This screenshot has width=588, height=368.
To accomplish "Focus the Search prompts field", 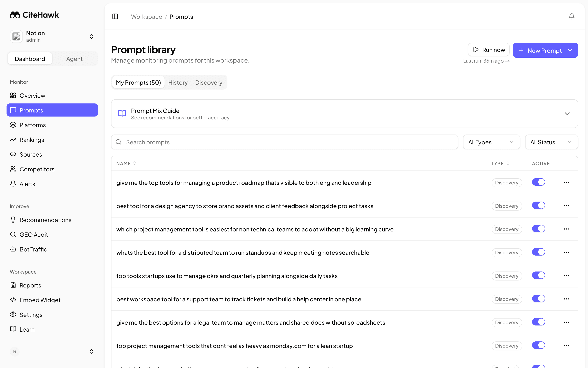I will (285, 142).
